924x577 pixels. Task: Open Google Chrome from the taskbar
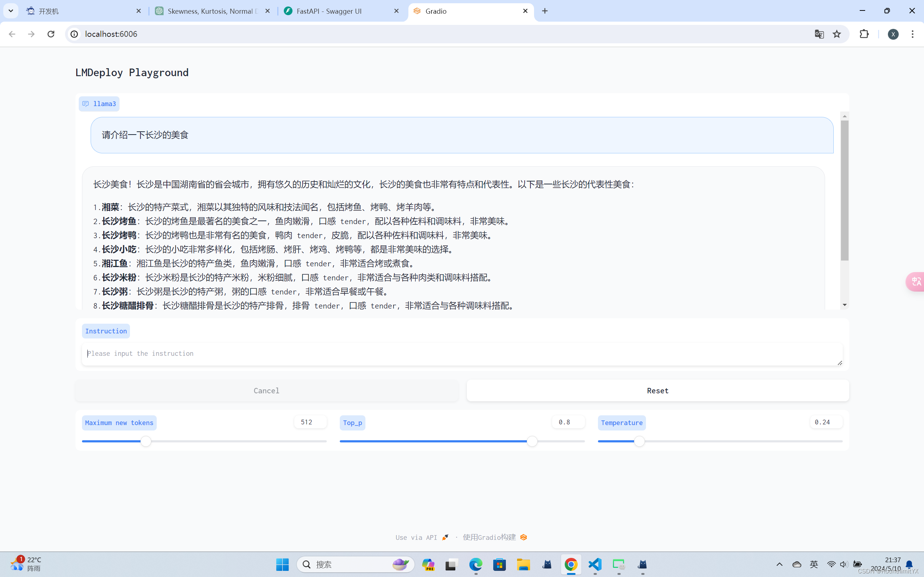point(571,564)
